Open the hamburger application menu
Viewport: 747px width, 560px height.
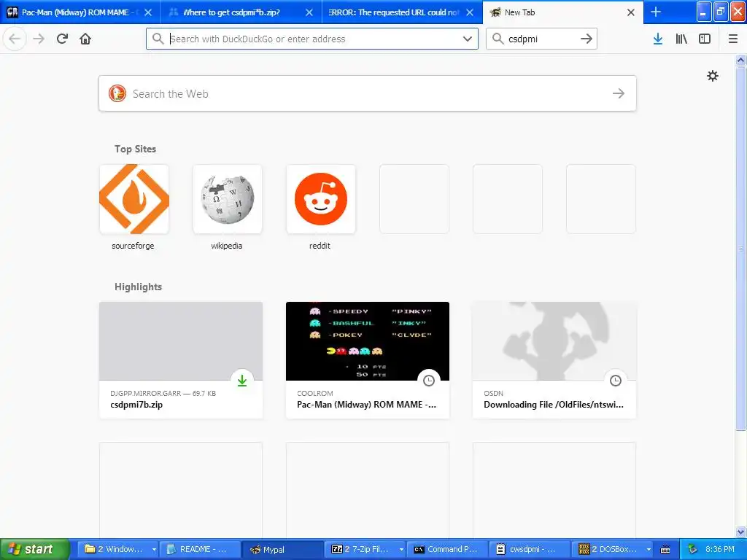[733, 39]
